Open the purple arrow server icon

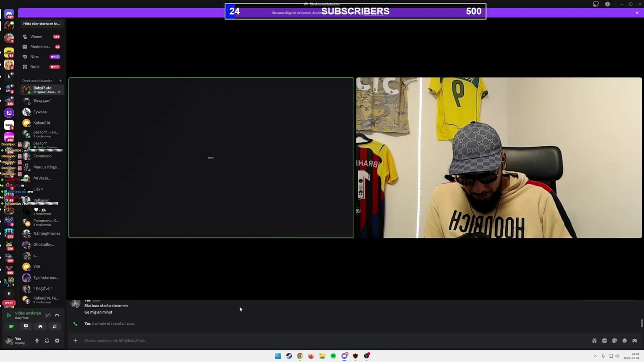coord(9,114)
